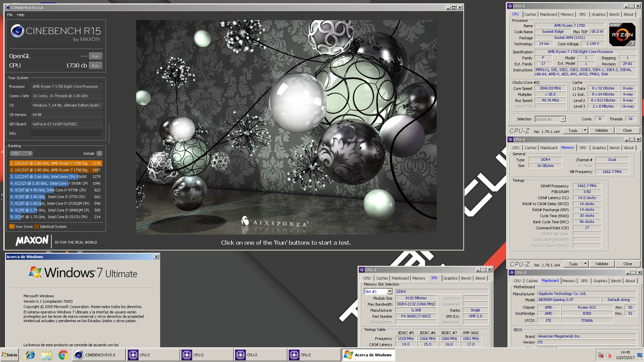Select Intel Core i5-3317U ranking row
This screenshot has height=362, width=644.
click(x=56, y=217)
